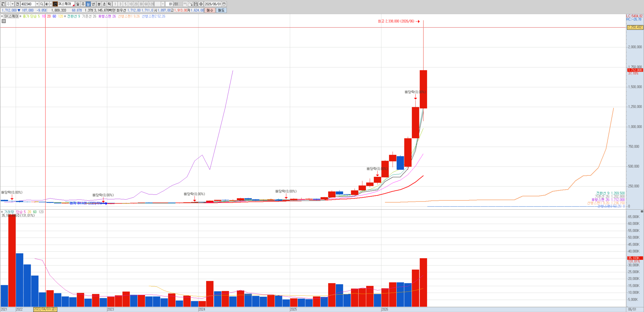Viewport: 644px width, 312px height.
Task: Click the add-indicator line icon
Action: pyautogui.click(x=191, y=4)
